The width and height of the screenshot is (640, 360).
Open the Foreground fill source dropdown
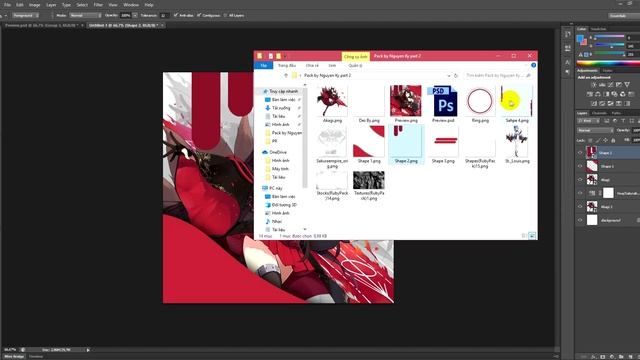pyautogui.click(x=25, y=15)
